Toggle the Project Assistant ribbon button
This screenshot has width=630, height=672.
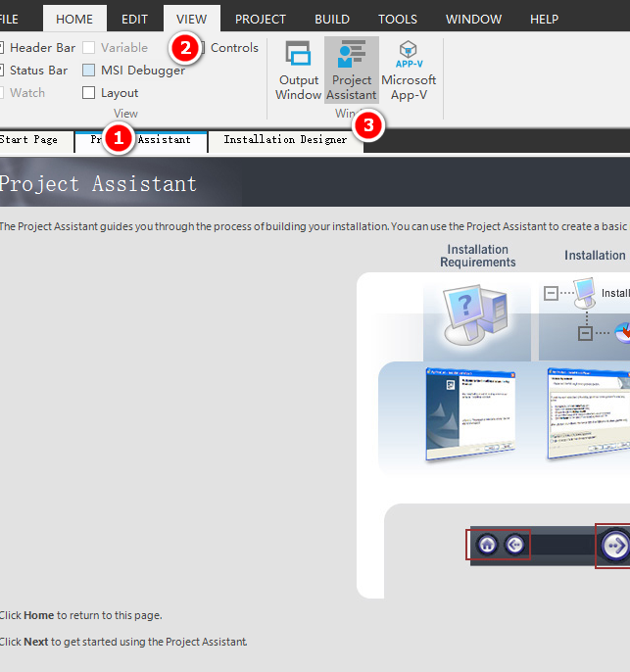(x=352, y=71)
